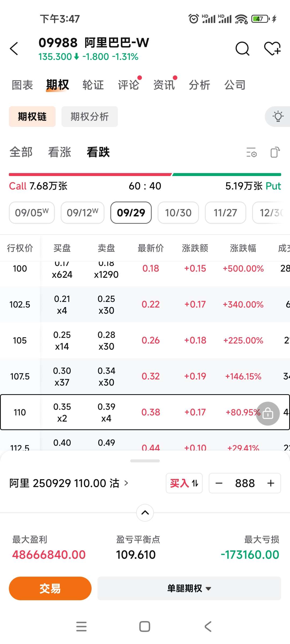This screenshot has width=290, height=644.
Task: Tap the screen rotate icon
Action: click(x=275, y=152)
